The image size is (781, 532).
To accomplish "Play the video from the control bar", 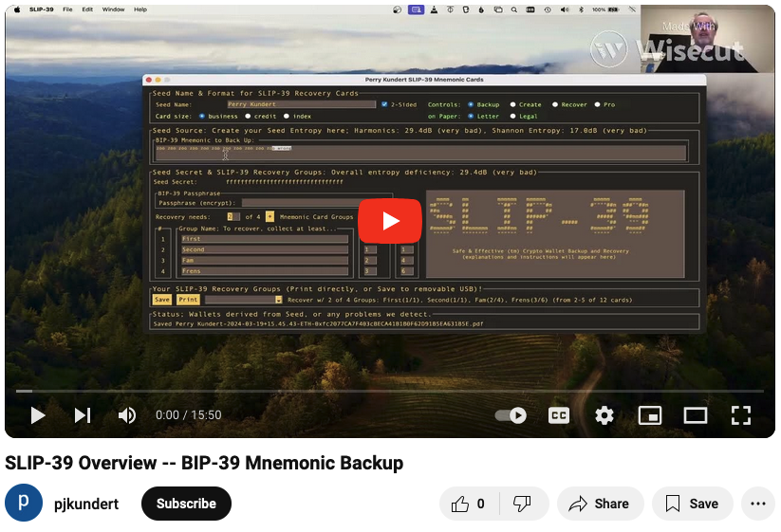I will (x=37, y=415).
